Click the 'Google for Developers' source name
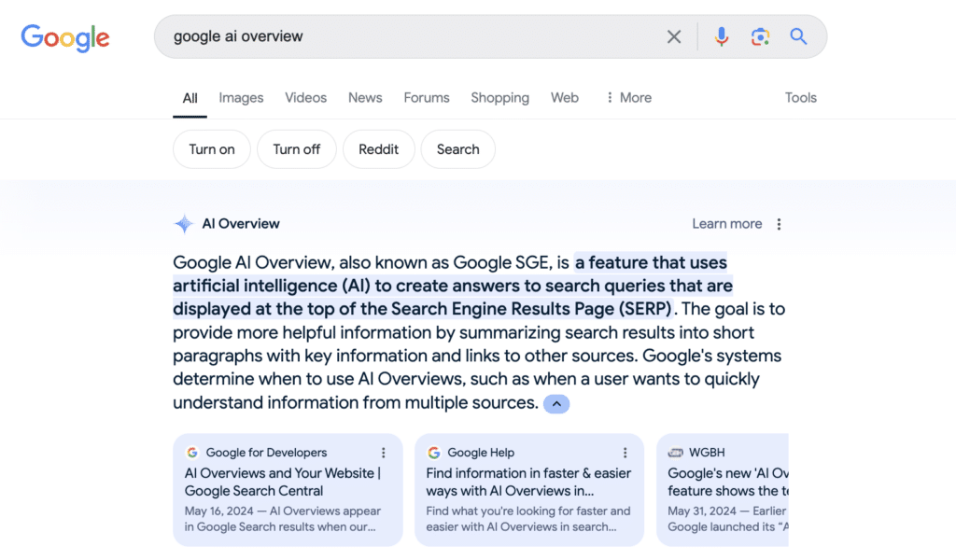Viewport: 956px width, 560px height. [266, 453]
